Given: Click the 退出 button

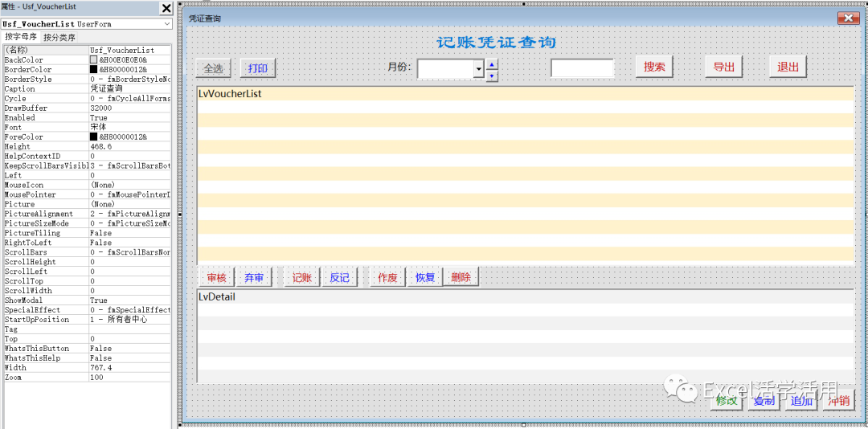Looking at the screenshot, I should [x=788, y=67].
